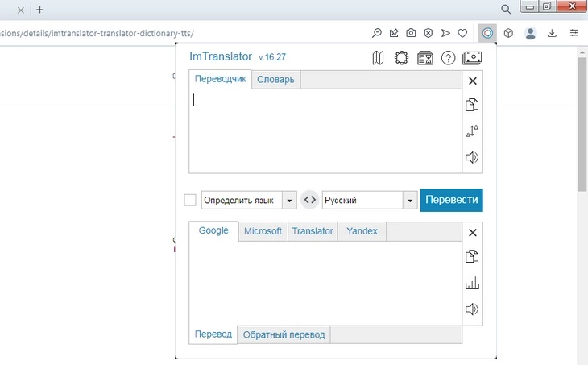Click the snapshot camera icon
Viewport: 588px width, 365px height.
(411, 33)
